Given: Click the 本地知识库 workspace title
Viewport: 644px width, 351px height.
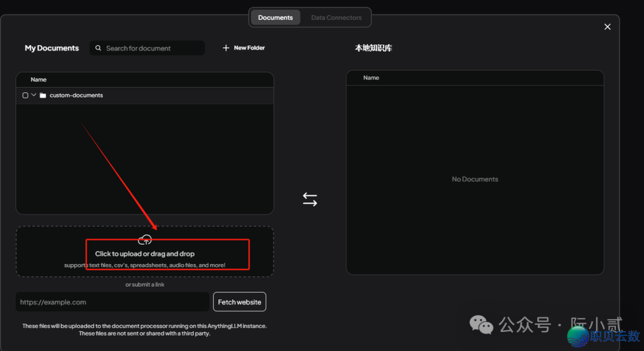Looking at the screenshot, I should (373, 48).
